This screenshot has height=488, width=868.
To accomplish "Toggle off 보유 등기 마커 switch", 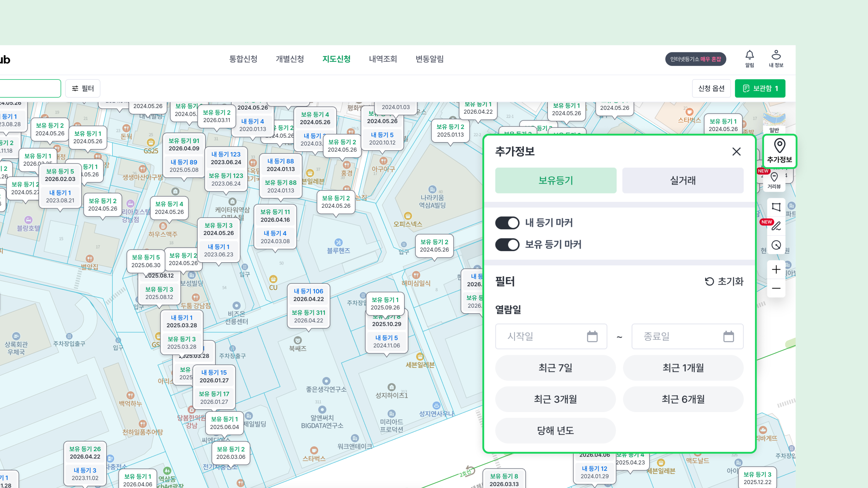I will [507, 244].
